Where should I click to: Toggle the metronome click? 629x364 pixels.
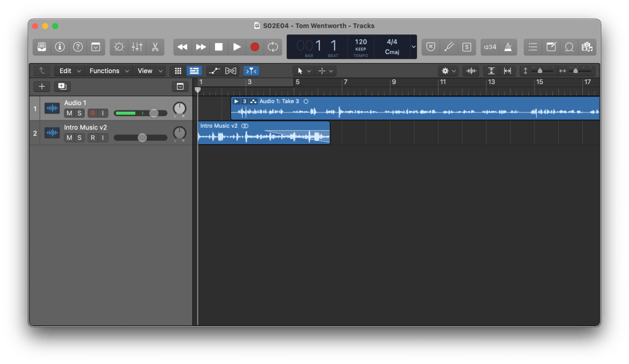[508, 47]
